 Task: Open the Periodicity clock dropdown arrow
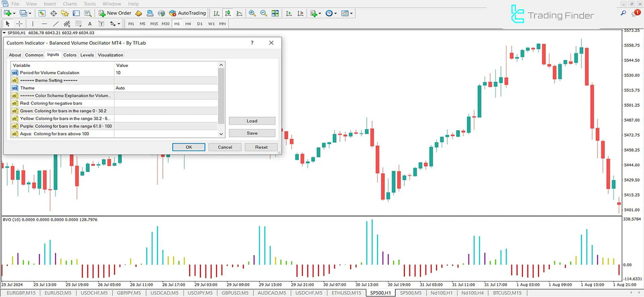point(335,14)
